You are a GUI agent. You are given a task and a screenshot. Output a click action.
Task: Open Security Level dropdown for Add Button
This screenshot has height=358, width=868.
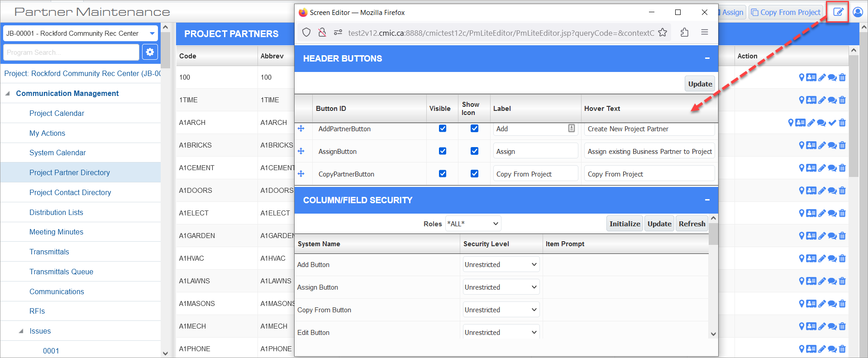click(x=501, y=265)
